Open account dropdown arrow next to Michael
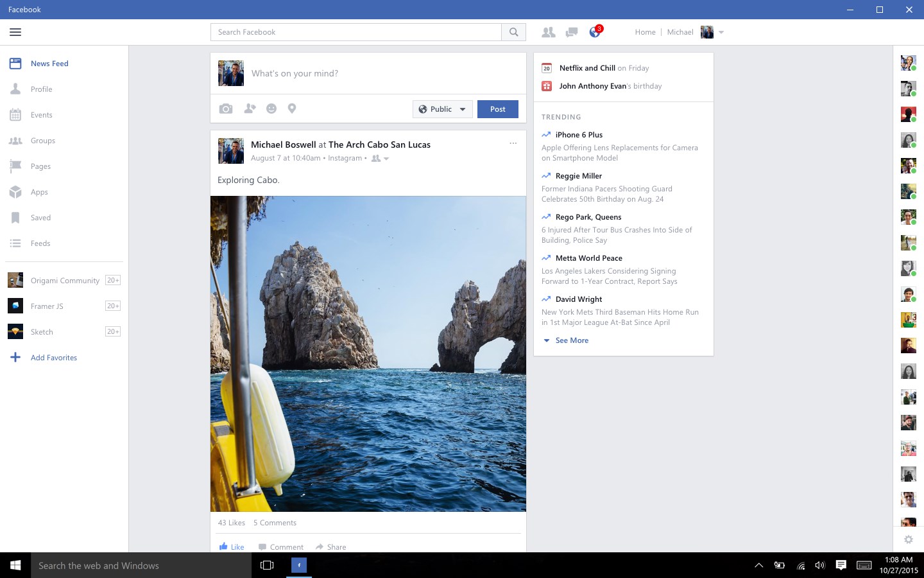Image resolution: width=924 pixels, height=578 pixels. pyautogui.click(x=721, y=32)
